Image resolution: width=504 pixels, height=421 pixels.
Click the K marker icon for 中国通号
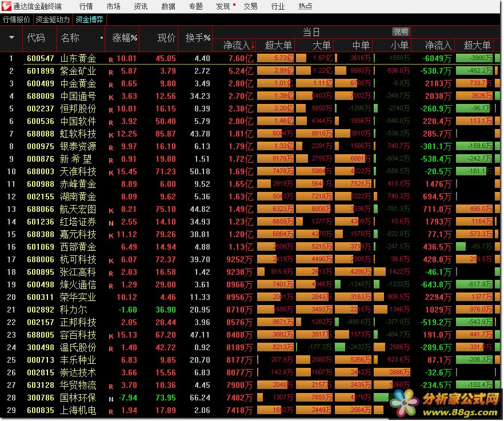click(111, 97)
